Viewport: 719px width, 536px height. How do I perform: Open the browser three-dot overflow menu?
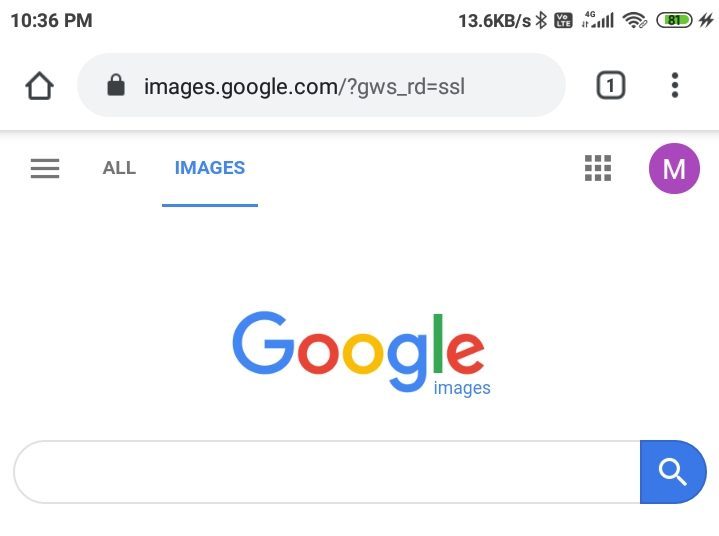[675, 86]
